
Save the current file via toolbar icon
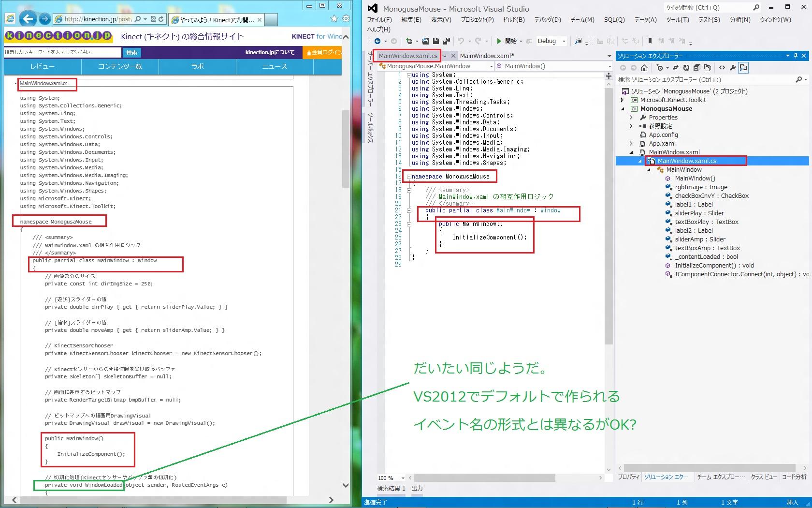click(436, 41)
